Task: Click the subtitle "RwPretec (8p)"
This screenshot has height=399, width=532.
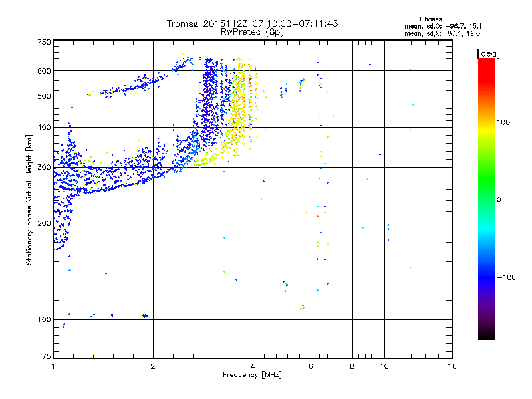Action: [252, 32]
